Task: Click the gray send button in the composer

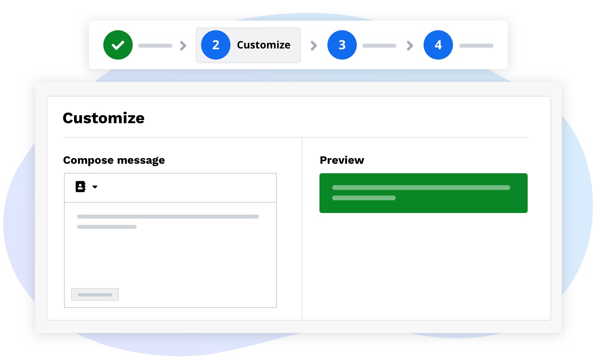Action: coord(95,294)
